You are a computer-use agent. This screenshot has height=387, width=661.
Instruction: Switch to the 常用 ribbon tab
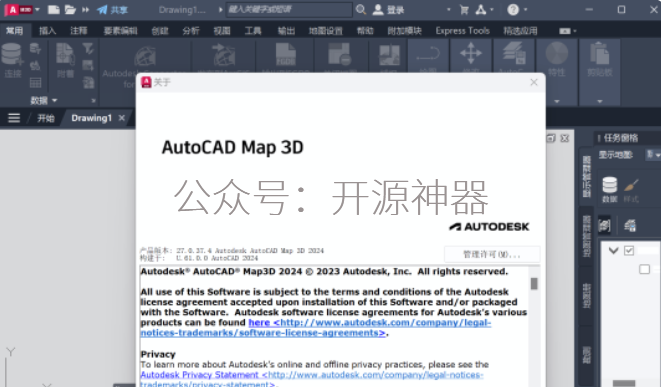[14, 30]
